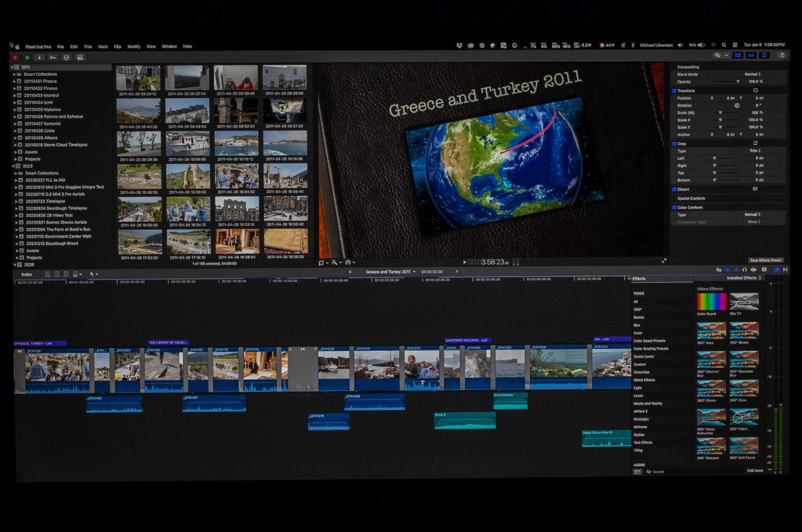Toggle the Distort checkbox
This screenshot has width=802, height=532.
674,189
